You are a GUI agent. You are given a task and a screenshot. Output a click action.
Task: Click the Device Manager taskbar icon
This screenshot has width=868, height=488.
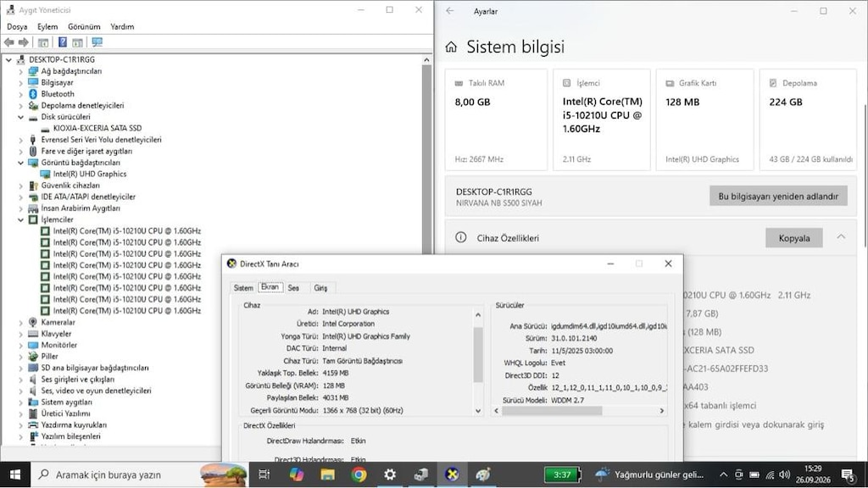click(420, 474)
